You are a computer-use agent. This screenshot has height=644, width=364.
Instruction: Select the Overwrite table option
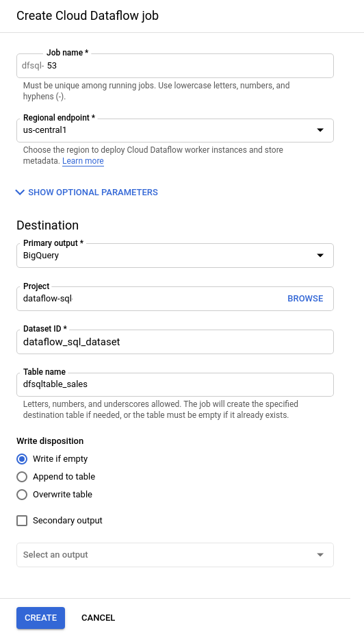[22, 495]
